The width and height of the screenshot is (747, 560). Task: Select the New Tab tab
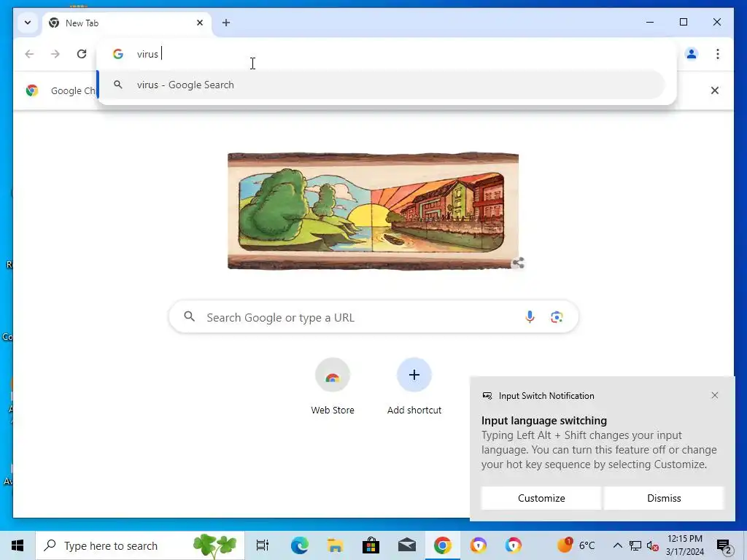(x=127, y=23)
